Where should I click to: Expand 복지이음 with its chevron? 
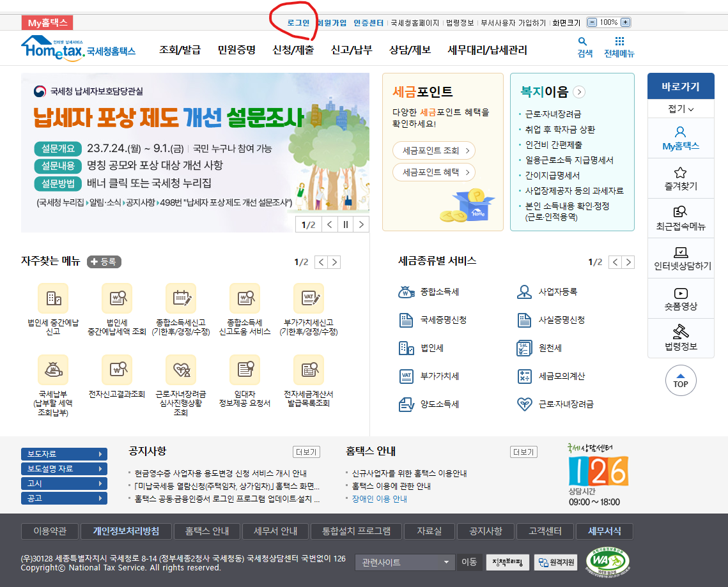[x=578, y=91]
